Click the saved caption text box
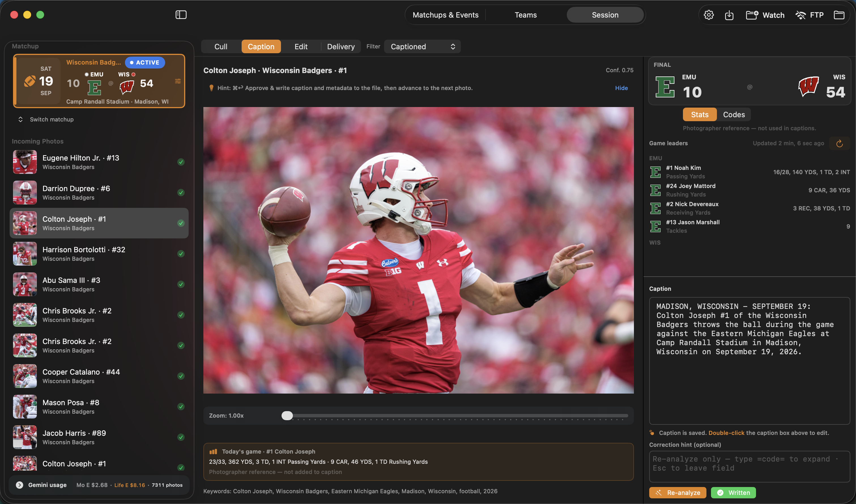The height and width of the screenshot is (504, 856). (x=749, y=361)
